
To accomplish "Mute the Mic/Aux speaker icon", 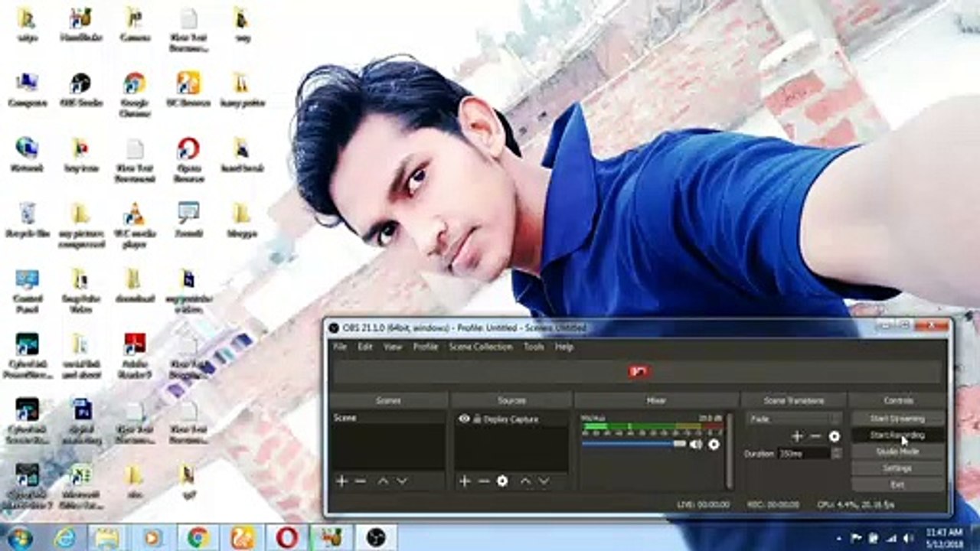I will pos(695,444).
